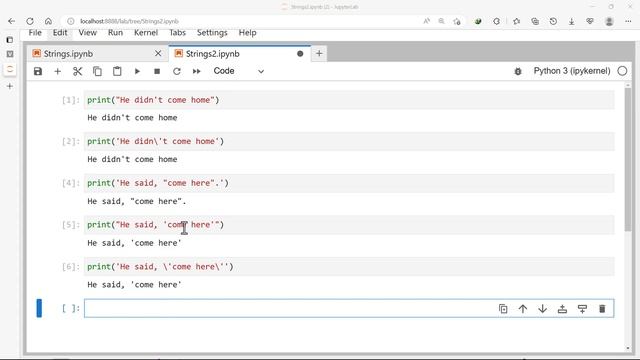Insert a cell above the active cell
Image resolution: width=640 pixels, height=360 pixels.
tap(562, 309)
